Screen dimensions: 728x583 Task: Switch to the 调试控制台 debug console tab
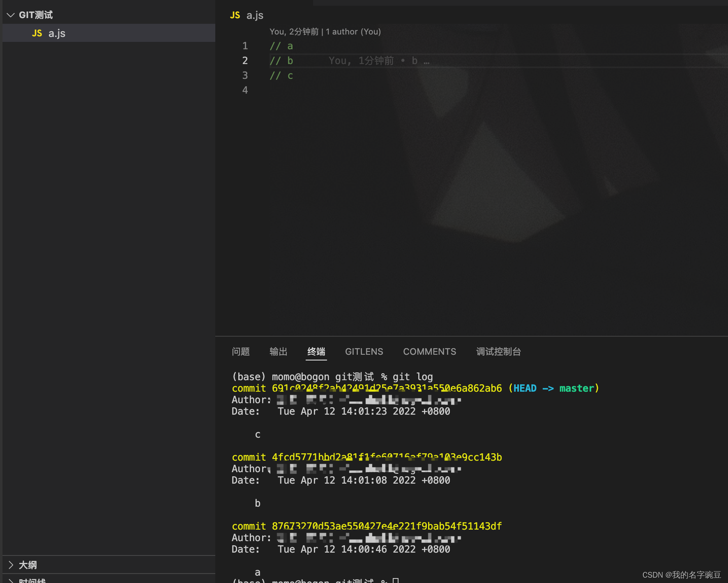(x=499, y=351)
